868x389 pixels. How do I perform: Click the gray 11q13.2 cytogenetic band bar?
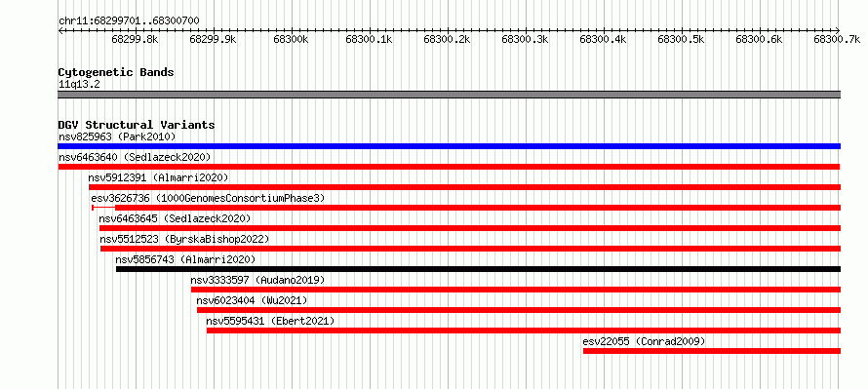[449, 95]
